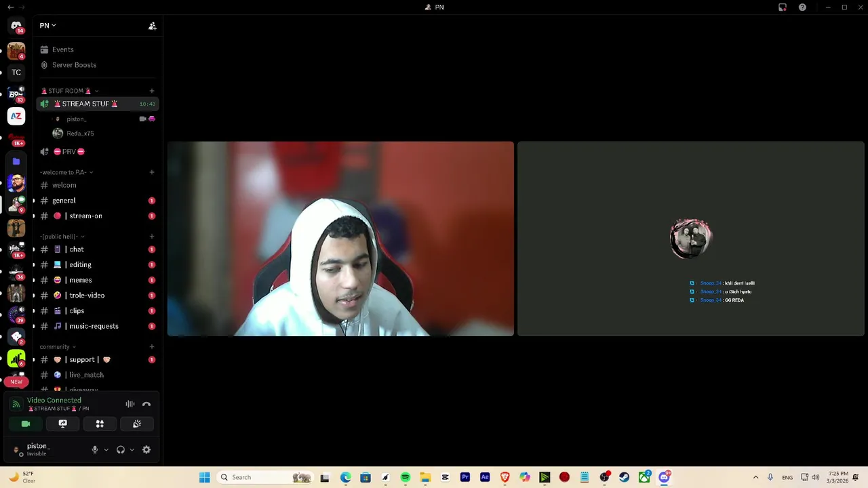Image resolution: width=868 pixels, height=488 pixels.
Task: Open Brave browser from taskbar
Action: click(x=505, y=477)
